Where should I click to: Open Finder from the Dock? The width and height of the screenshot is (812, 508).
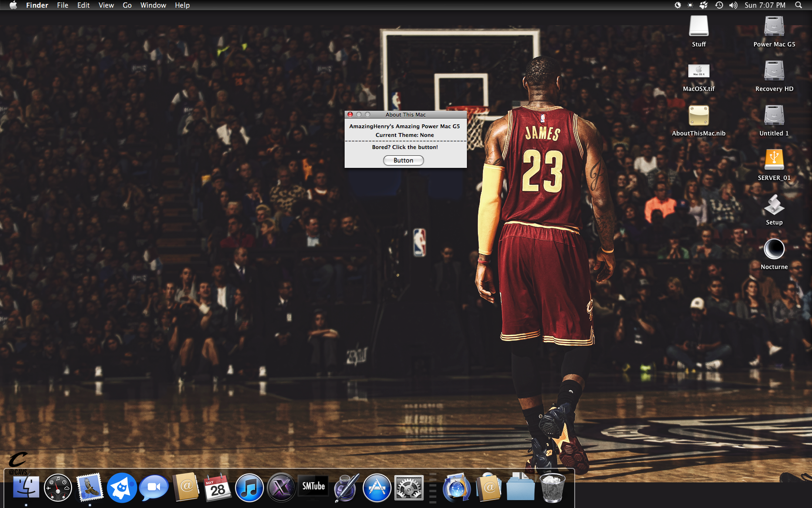coord(26,487)
